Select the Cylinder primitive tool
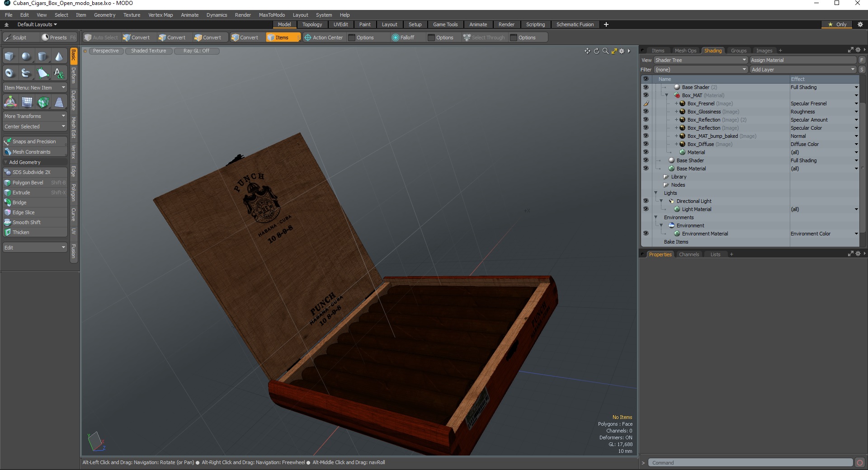The height and width of the screenshot is (470, 868). (42, 56)
